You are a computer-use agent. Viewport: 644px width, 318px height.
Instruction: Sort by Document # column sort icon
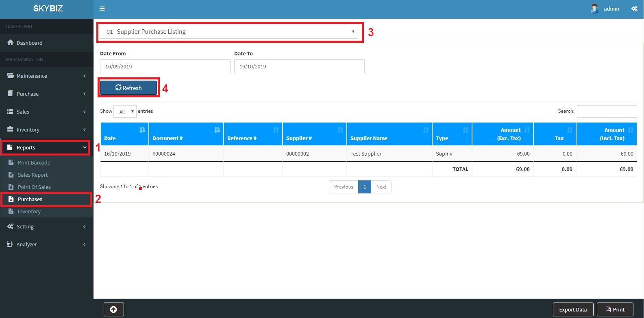click(217, 130)
